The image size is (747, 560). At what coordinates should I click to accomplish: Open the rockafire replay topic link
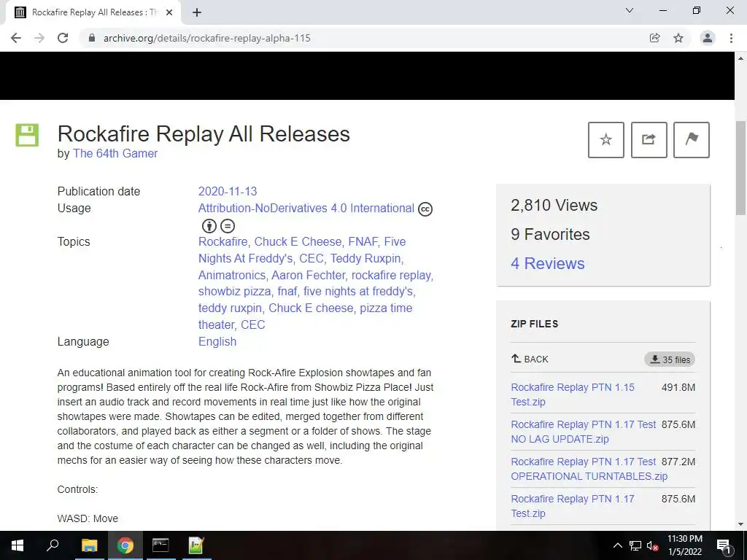391,275
